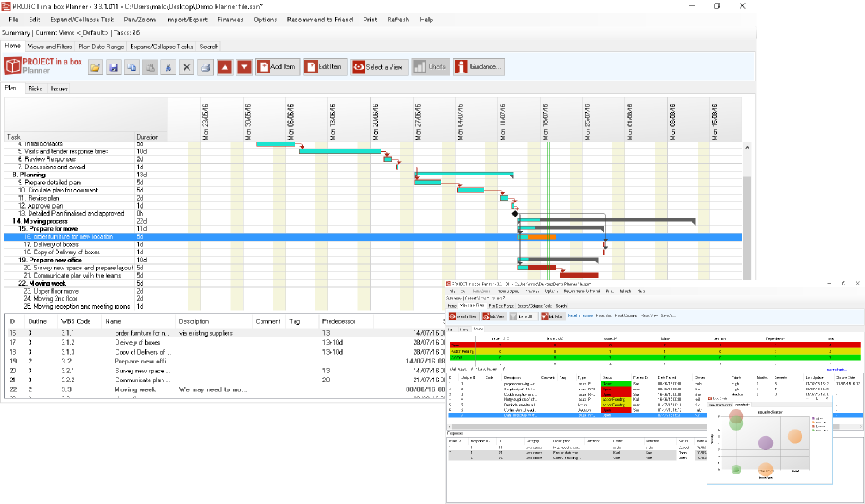
Task: Click the Gantt vertical scrollbar up arrow
Action: tap(747, 147)
